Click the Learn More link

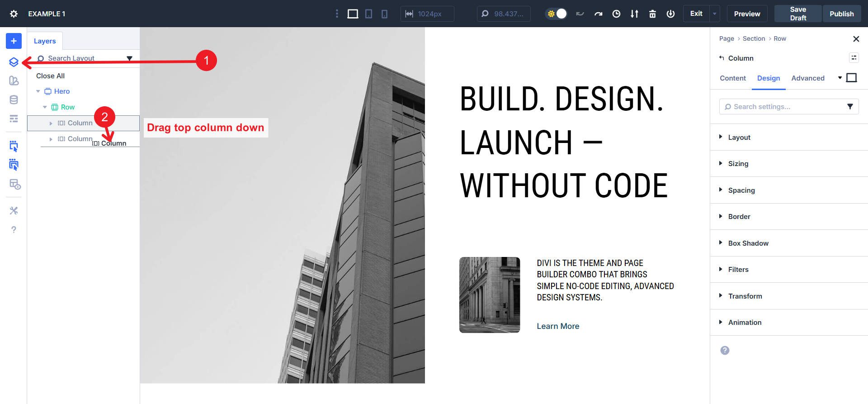pos(557,326)
